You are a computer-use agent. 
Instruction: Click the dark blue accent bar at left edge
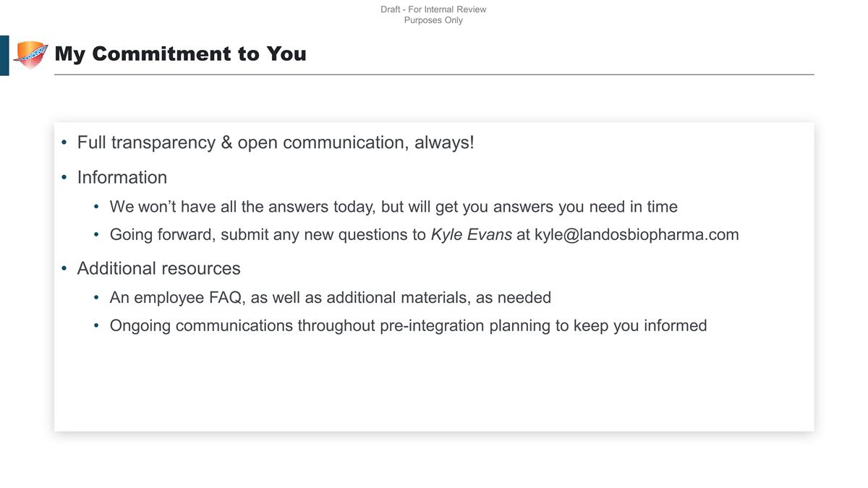pyautogui.click(x=4, y=56)
